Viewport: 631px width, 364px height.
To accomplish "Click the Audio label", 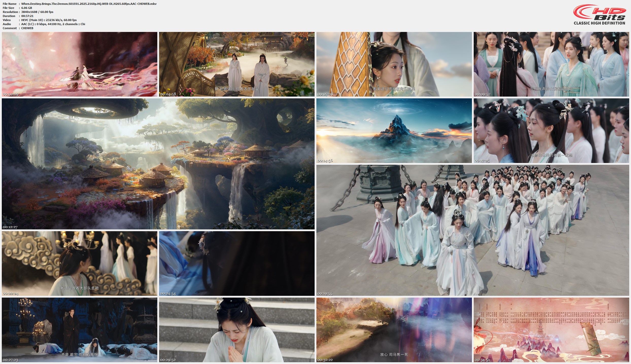I will [x=7, y=24].
